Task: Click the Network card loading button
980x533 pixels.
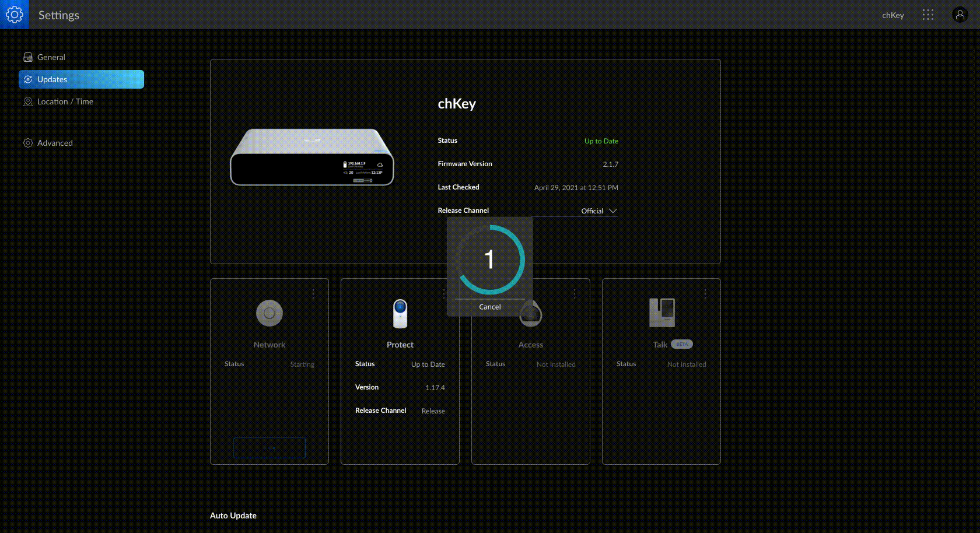Action: click(x=269, y=448)
